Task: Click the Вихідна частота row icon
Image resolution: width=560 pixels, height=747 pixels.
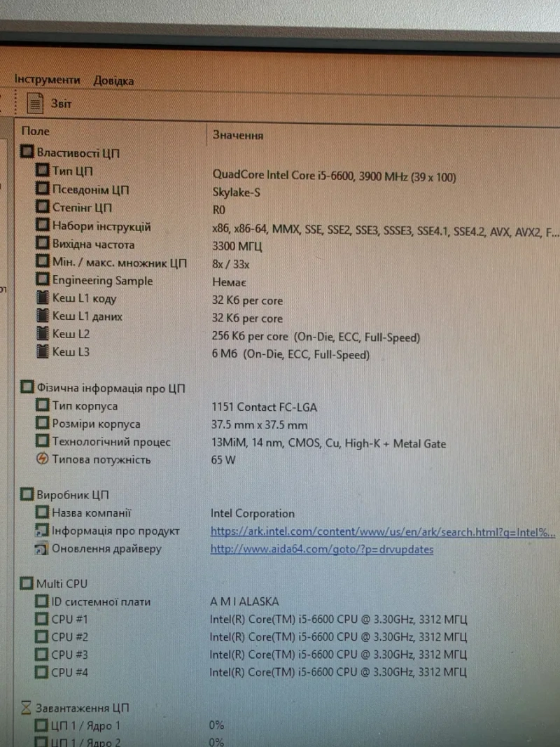Action: coord(43,244)
